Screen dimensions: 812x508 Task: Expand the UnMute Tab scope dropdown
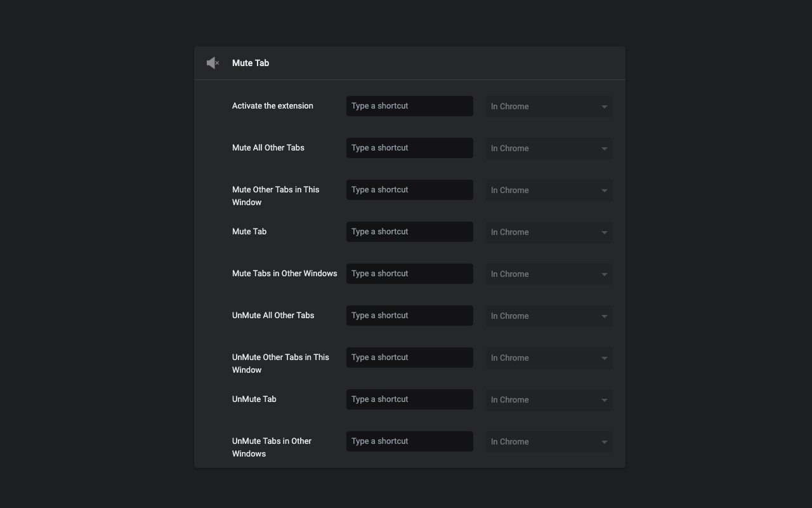[x=549, y=399]
